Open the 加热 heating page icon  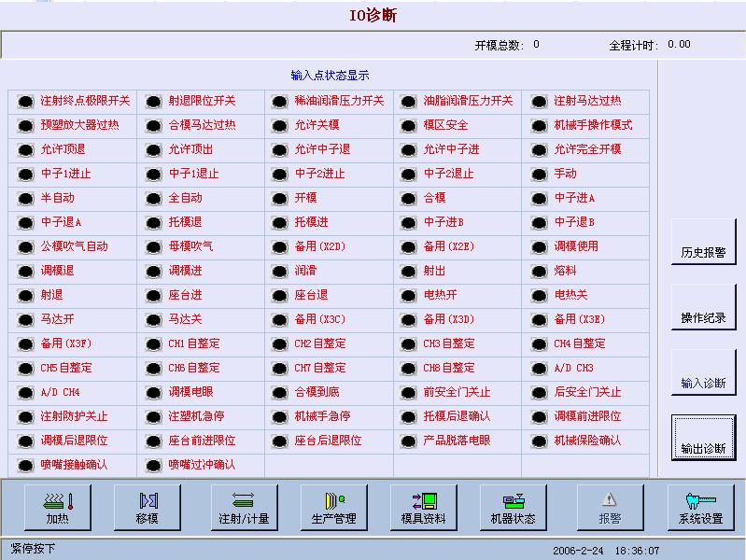[58, 508]
